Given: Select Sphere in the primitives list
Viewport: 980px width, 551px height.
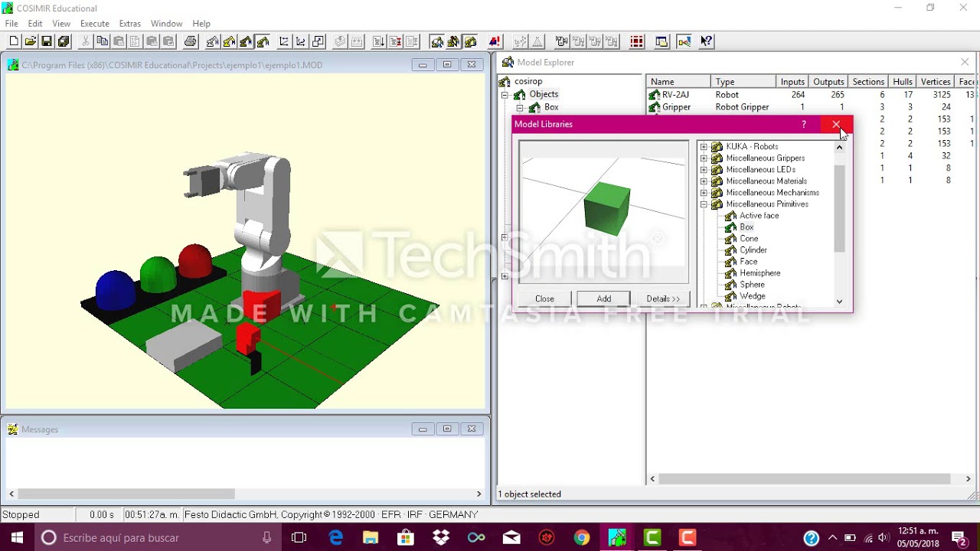Looking at the screenshot, I should [x=752, y=285].
